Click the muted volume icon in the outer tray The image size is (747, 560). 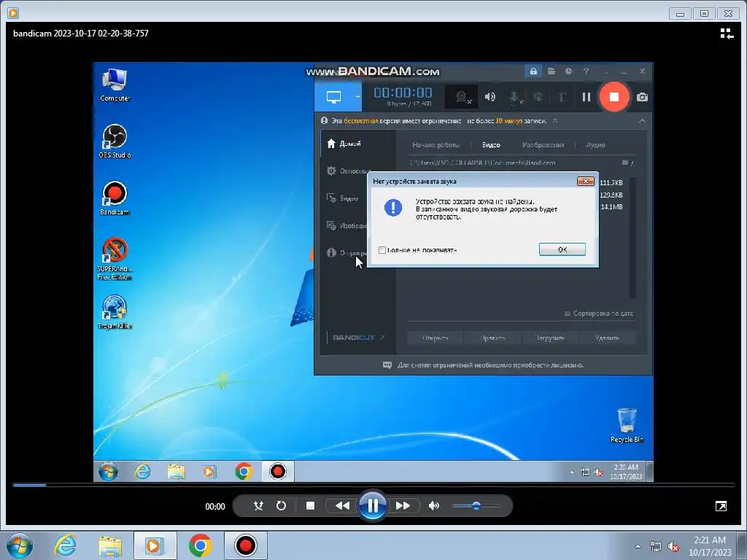[673, 547]
